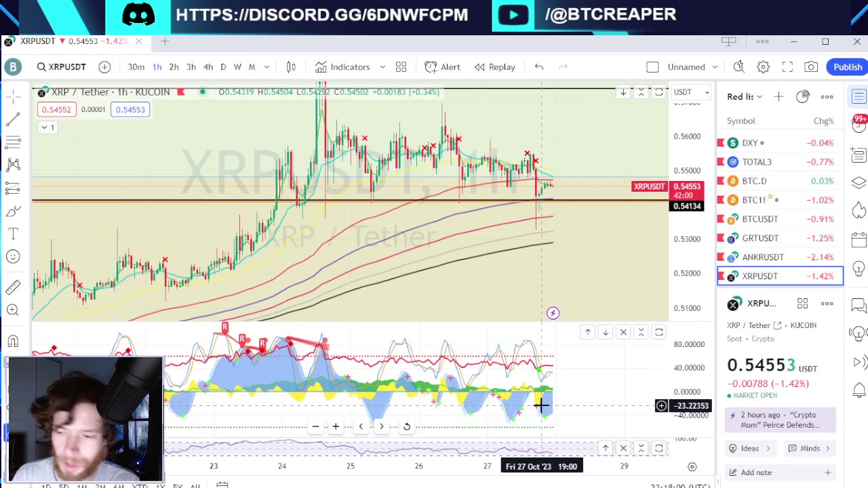
Task: Create an Alert
Action: tap(442, 66)
